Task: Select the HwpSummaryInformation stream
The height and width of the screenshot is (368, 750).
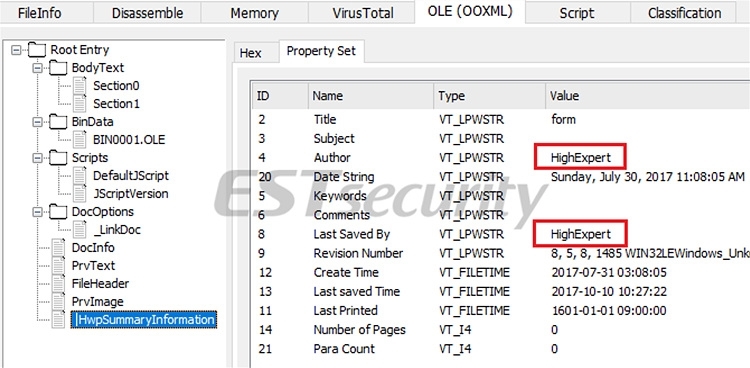Action: pos(143,320)
